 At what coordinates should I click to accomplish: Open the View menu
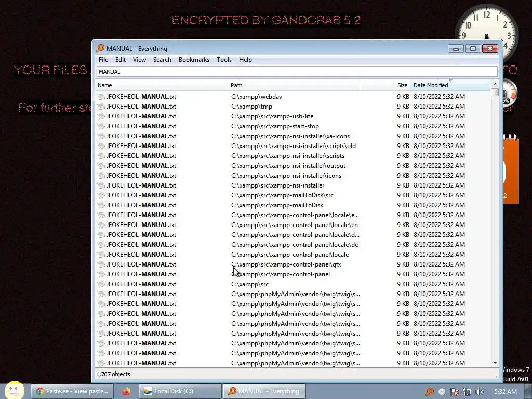[x=139, y=60]
